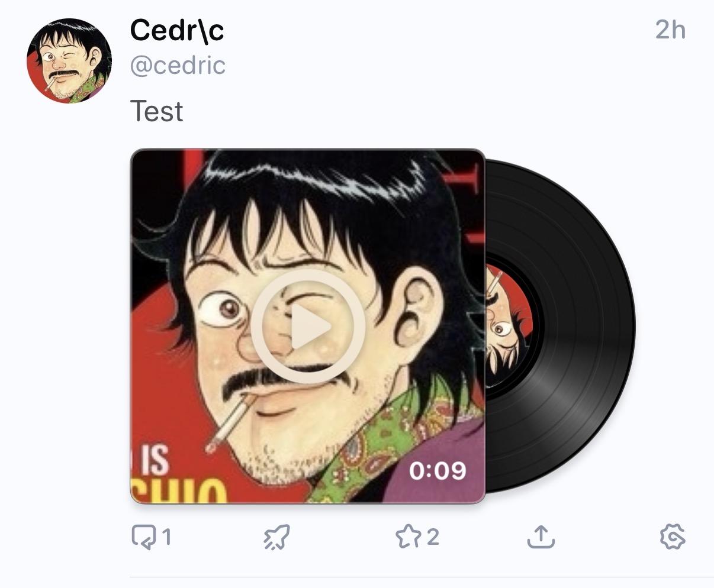This screenshot has width=714, height=588.
Task: Click the vinyl record's center label art
Action: pyautogui.click(x=509, y=326)
